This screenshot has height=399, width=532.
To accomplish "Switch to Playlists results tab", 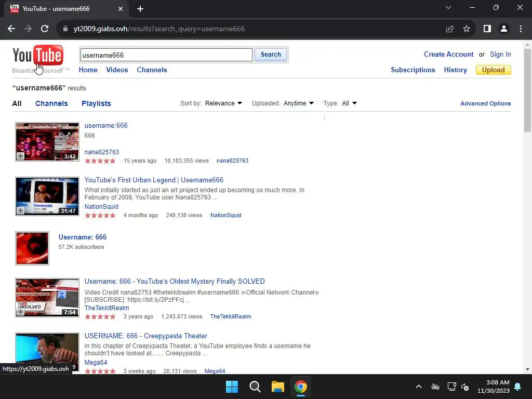I will (x=96, y=103).
